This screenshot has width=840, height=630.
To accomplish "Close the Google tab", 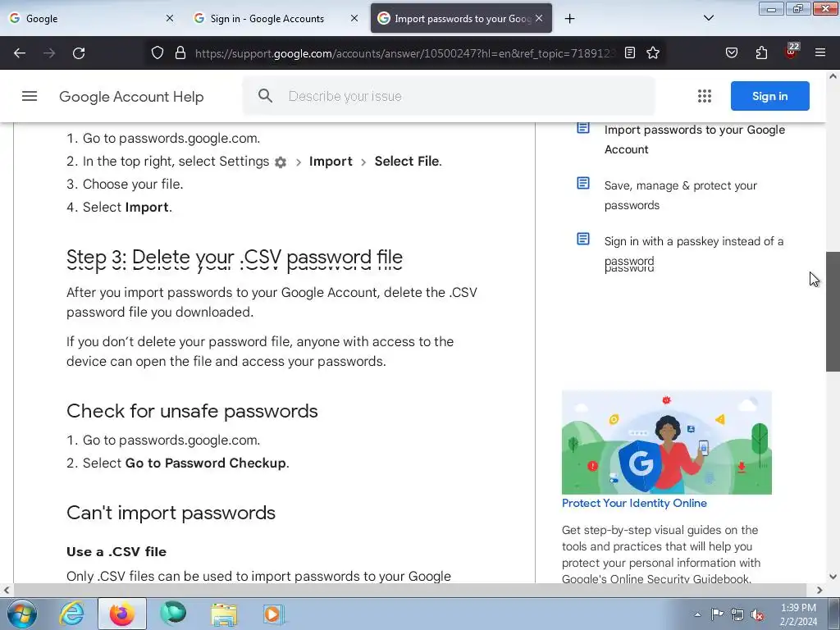I will coord(170,18).
